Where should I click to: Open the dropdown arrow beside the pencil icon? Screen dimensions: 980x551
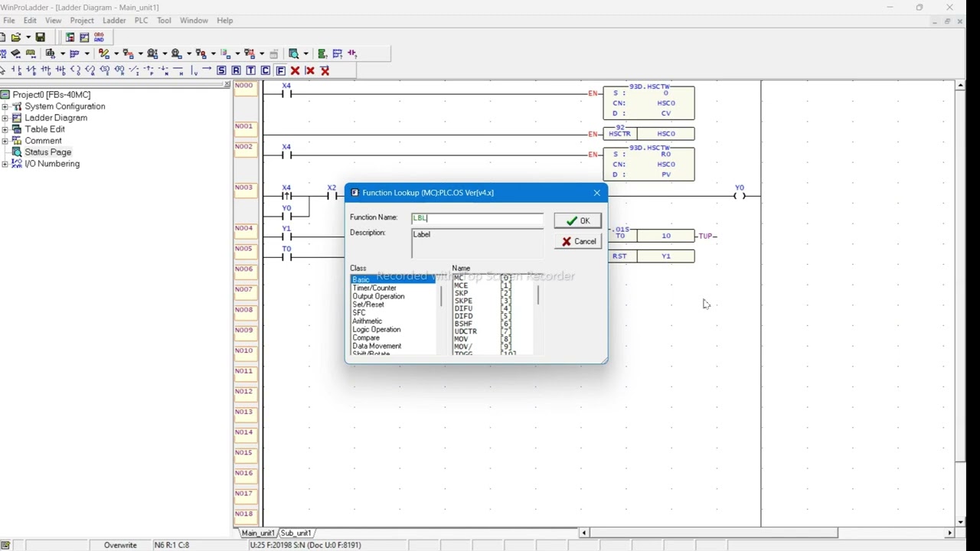coord(116,54)
